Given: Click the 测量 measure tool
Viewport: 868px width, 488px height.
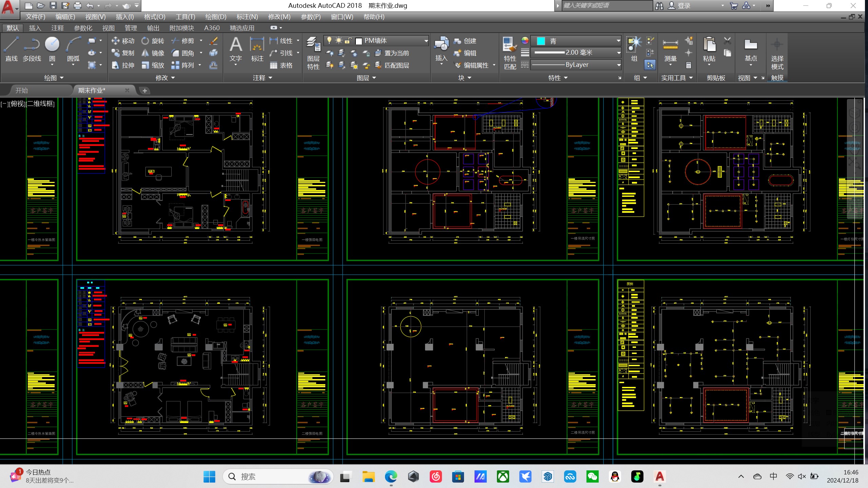Looking at the screenshot, I should pos(670,49).
